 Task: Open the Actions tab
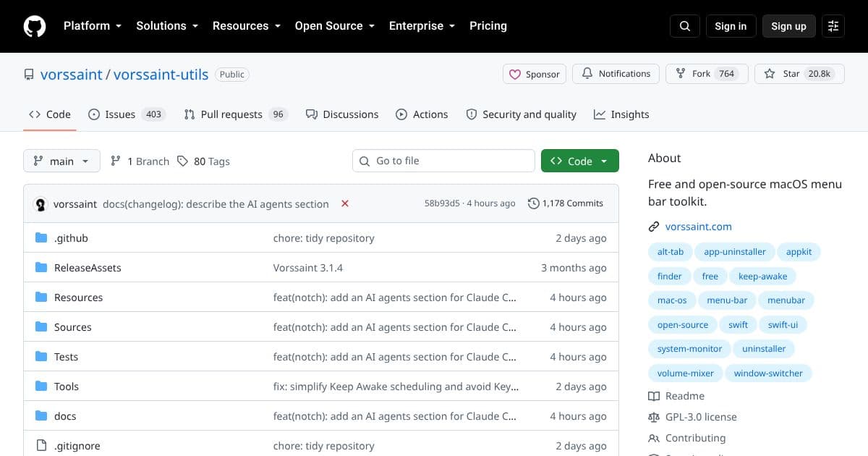pyautogui.click(x=422, y=114)
